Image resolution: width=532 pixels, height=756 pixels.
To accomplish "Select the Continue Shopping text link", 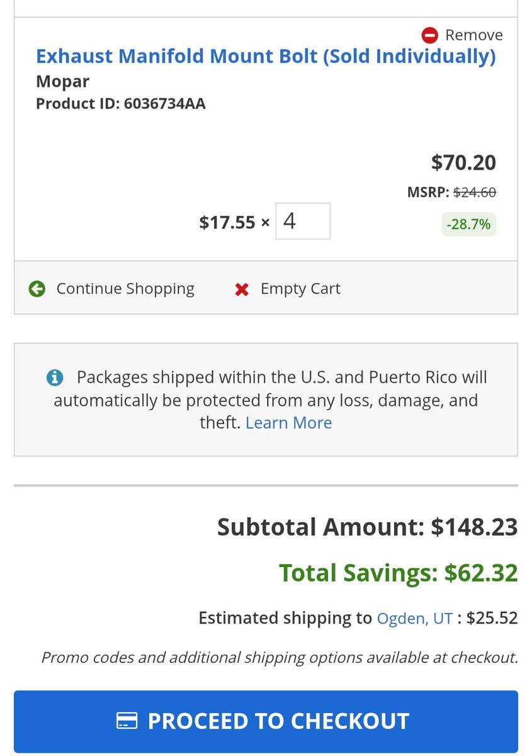I will [125, 289].
